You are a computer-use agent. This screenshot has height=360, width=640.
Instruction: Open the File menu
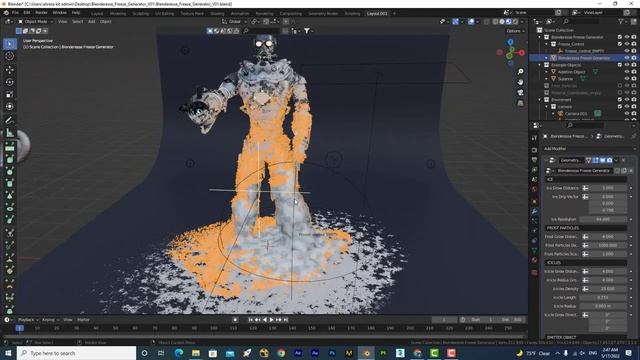[x=15, y=13]
